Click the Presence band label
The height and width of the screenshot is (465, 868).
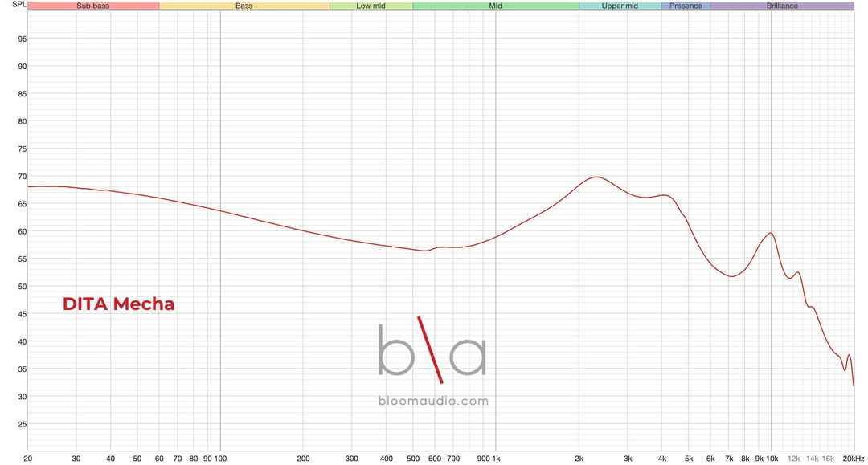[686, 6]
